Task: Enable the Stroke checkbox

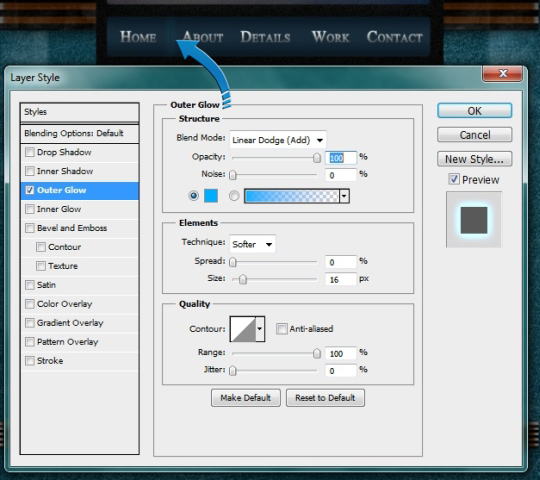Action: [30, 361]
